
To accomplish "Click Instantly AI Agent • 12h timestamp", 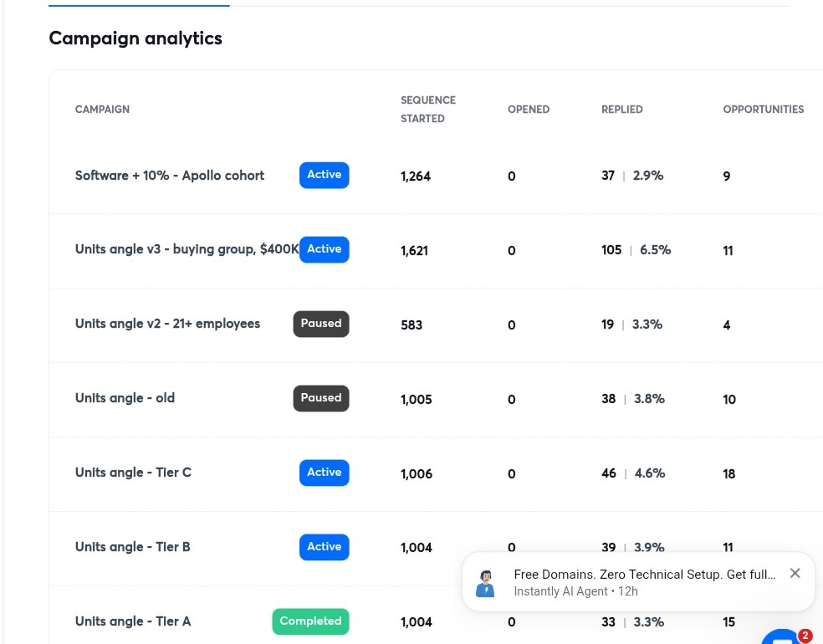I will (x=575, y=591).
